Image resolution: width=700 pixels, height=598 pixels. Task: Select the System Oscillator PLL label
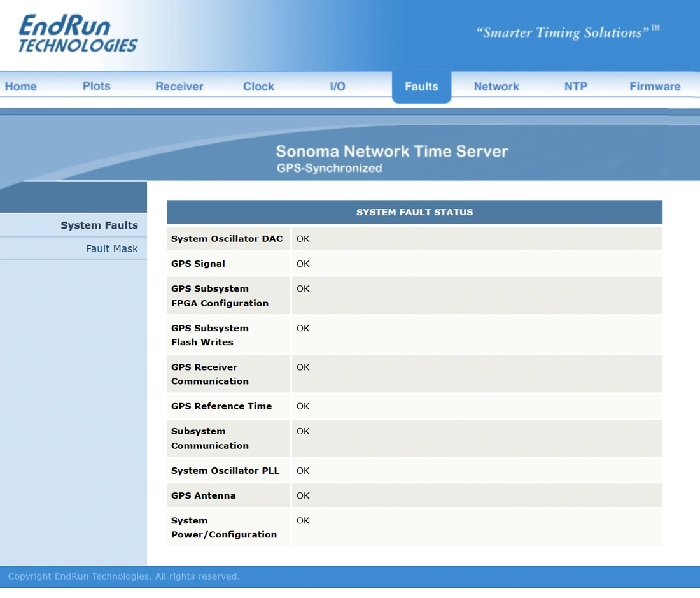[x=225, y=470]
